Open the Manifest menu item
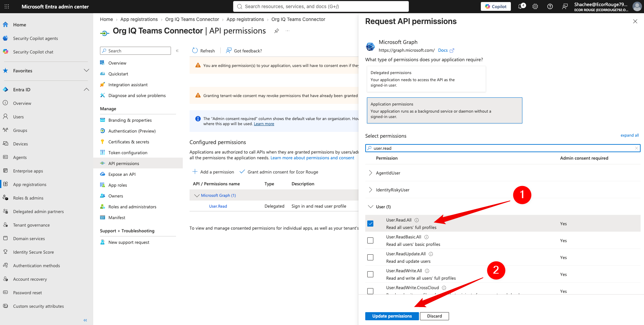 tap(117, 217)
